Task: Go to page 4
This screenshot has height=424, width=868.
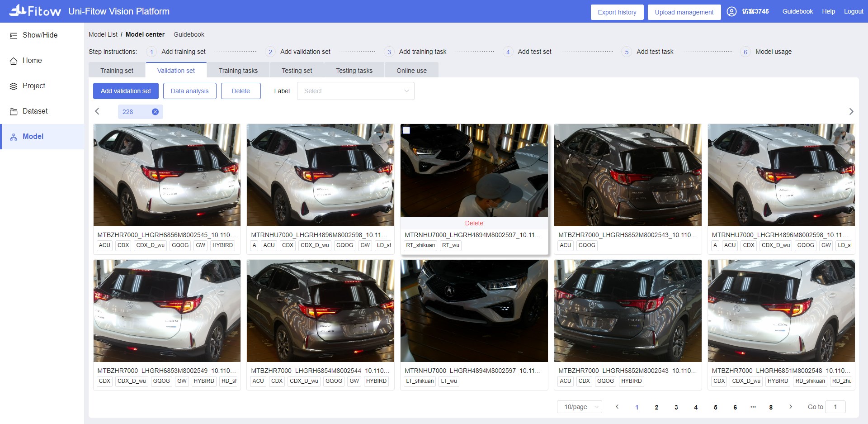Action: click(x=696, y=407)
